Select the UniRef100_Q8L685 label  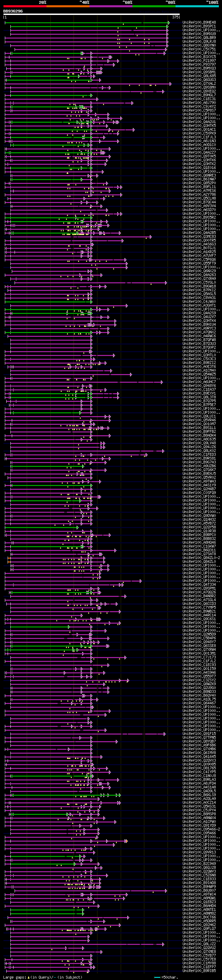coord(199,76)
